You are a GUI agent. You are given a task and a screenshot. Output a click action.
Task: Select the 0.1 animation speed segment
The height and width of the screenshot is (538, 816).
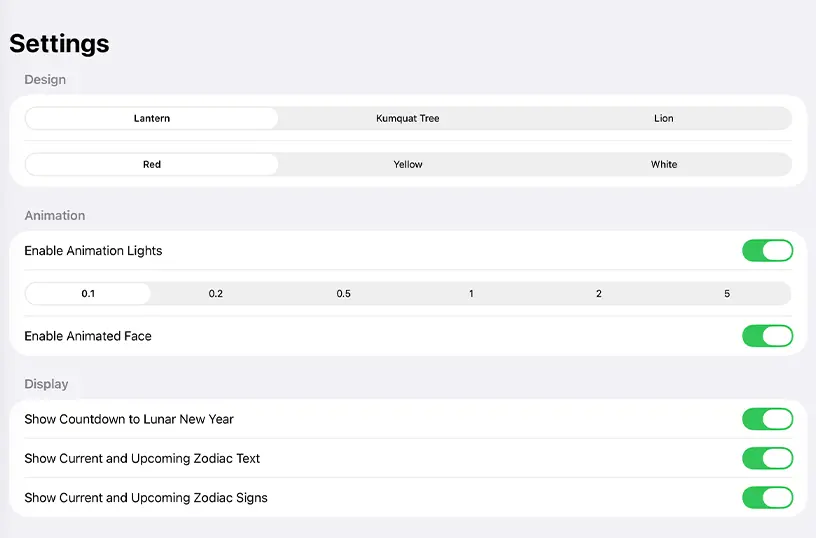click(x=88, y=293)
